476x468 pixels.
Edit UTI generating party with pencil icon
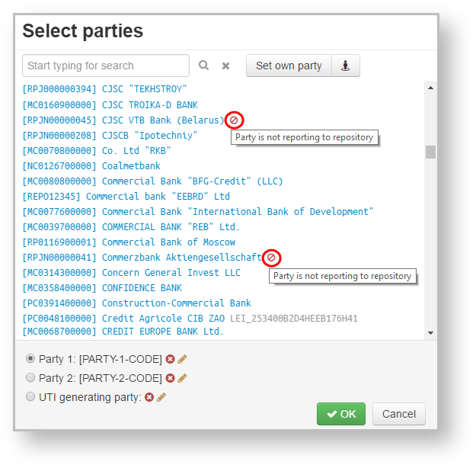coord(161,397)
